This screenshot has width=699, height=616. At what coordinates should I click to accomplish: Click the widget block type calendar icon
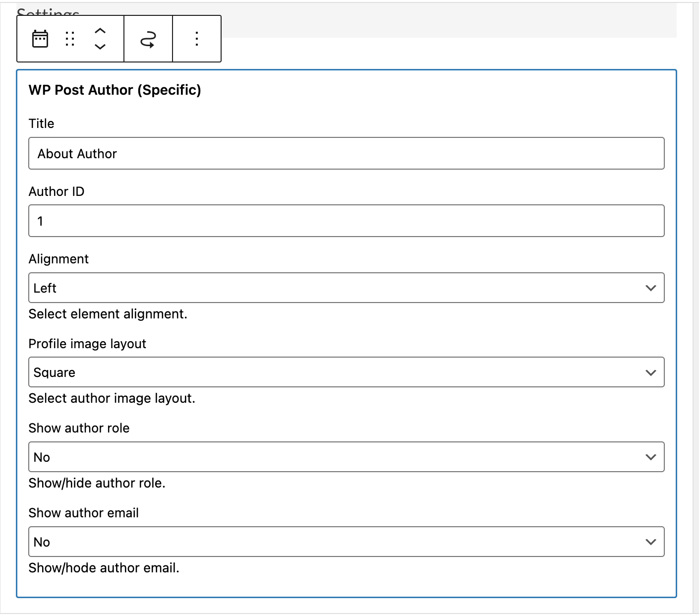[x=40, y=39]
